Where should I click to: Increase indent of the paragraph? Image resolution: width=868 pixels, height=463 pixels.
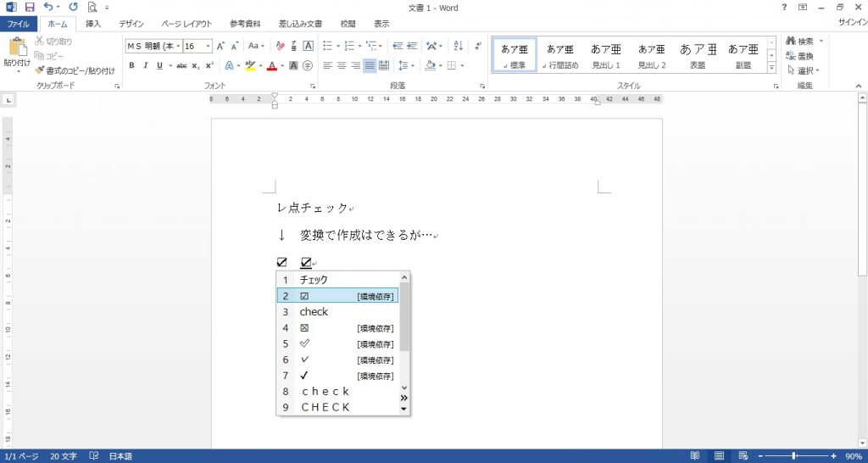(x=412, y=46)
